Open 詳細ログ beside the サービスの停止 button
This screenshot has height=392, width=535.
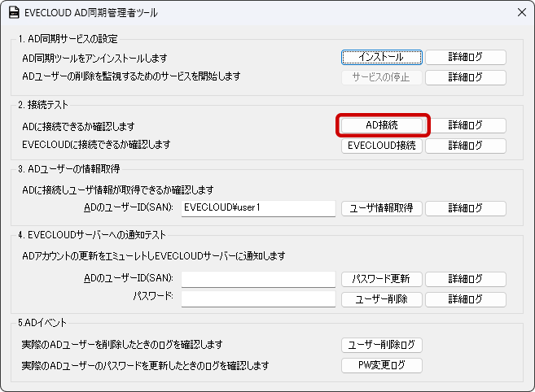[465, 77]
